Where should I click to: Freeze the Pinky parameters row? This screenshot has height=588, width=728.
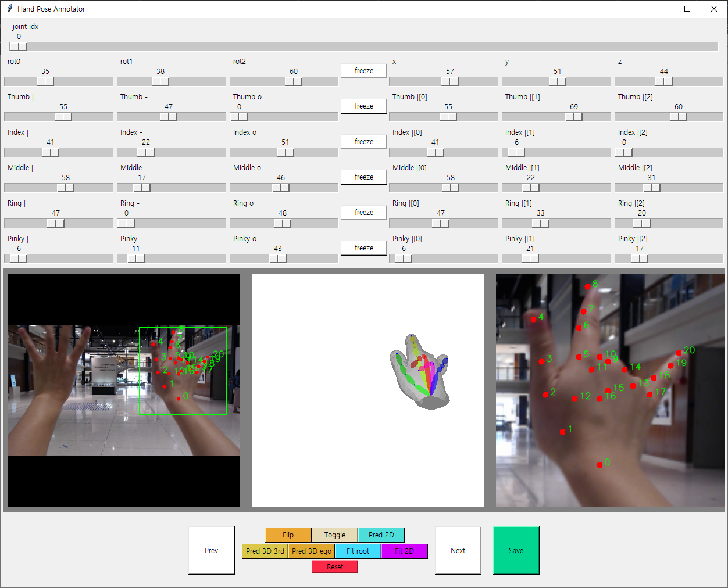(x=363, y=248)
